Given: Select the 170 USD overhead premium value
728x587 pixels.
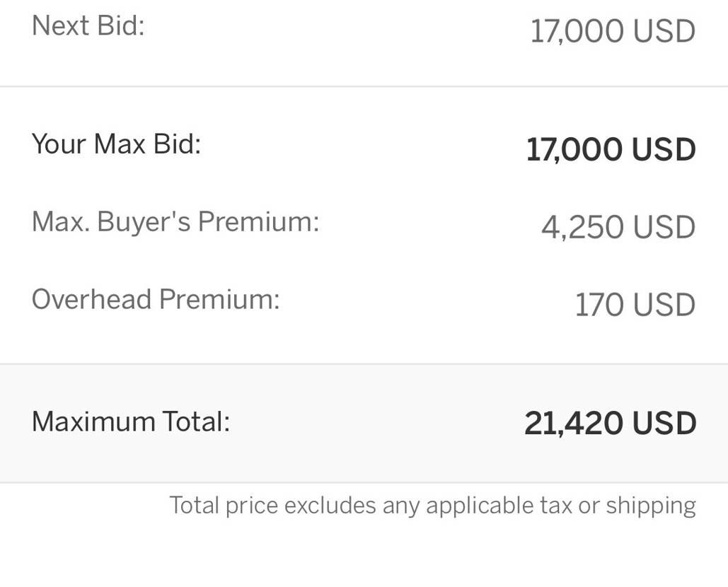Looking at the screenshot, I should [635, 306].
